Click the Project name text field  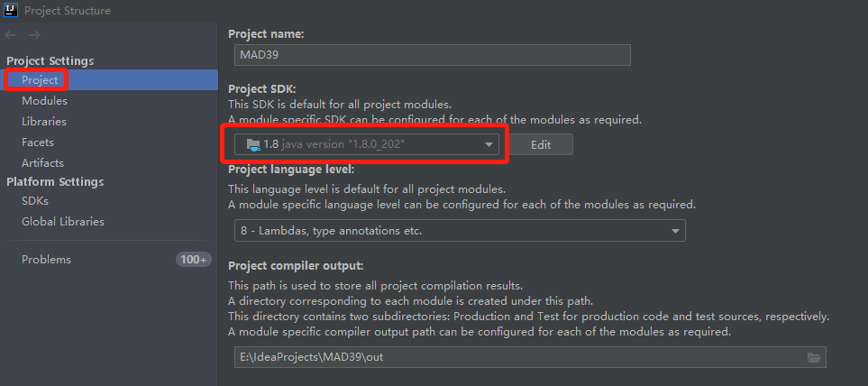(x=429, y=55)
